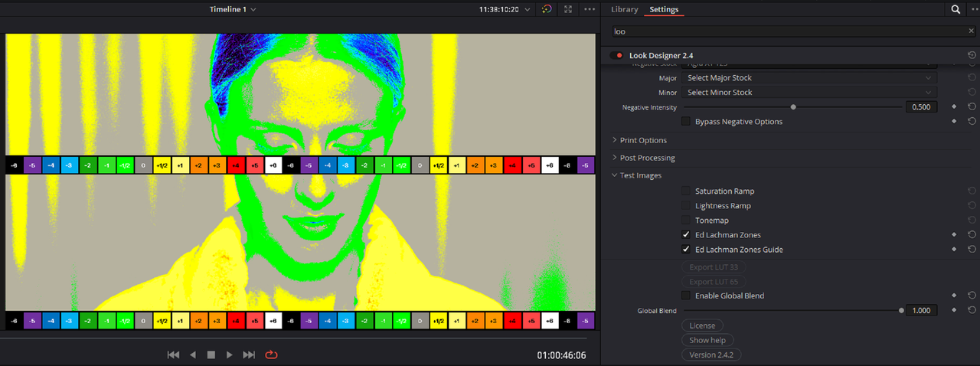Open Timeline 1 dropdown

click(x=233, y=9)
